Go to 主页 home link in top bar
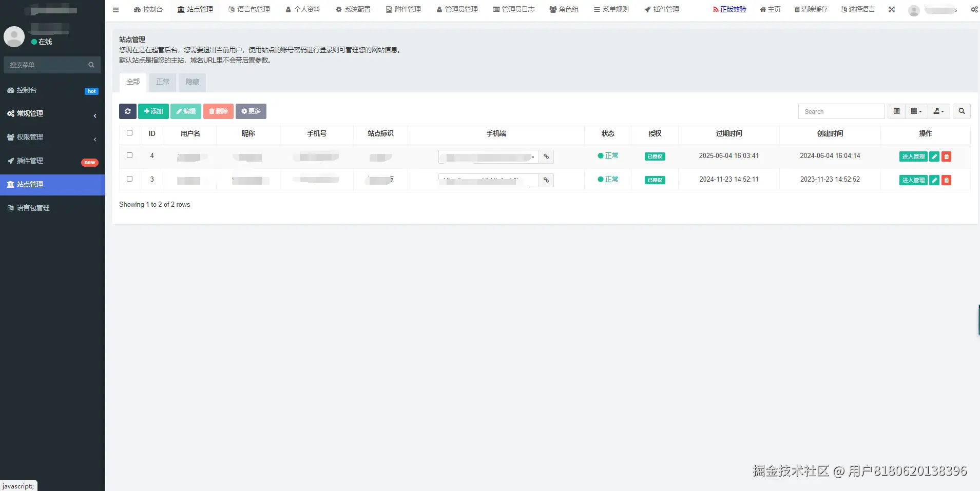The image size is (980, 491). click(x=770, y=10)
